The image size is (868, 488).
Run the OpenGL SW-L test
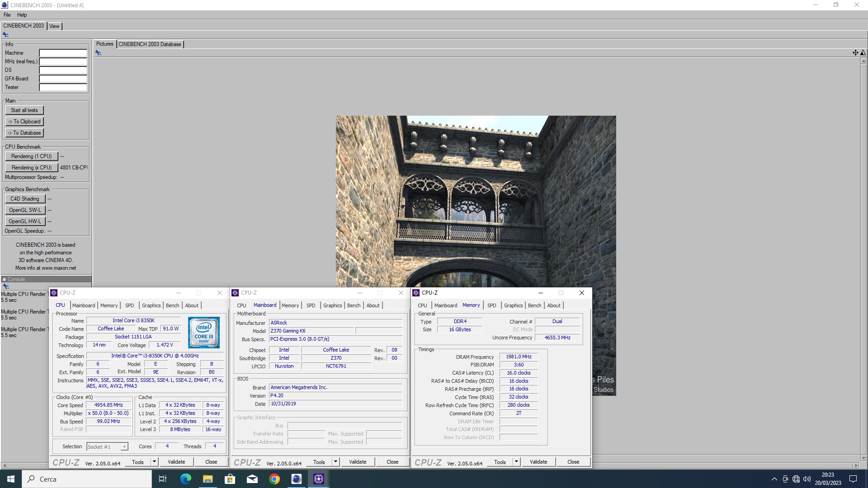pos(25,210)
